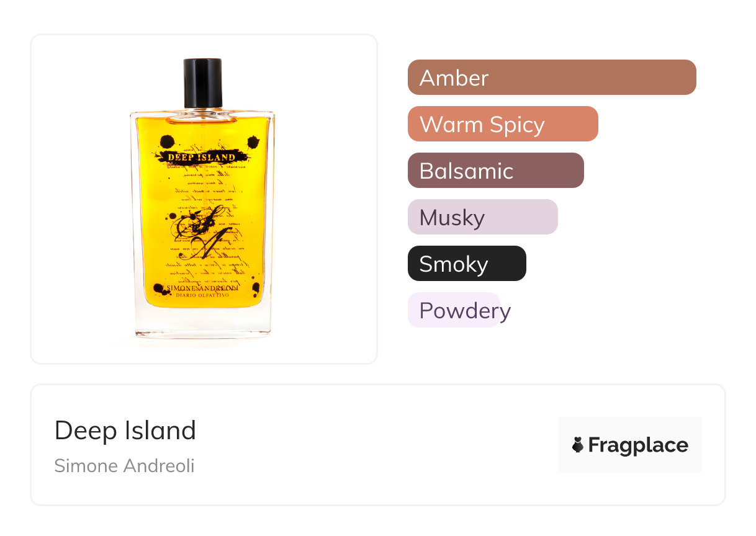Click the Simone Andreoli text on bottle
The width and height of the screenshot is (756, 536).
tap(202, 288)
